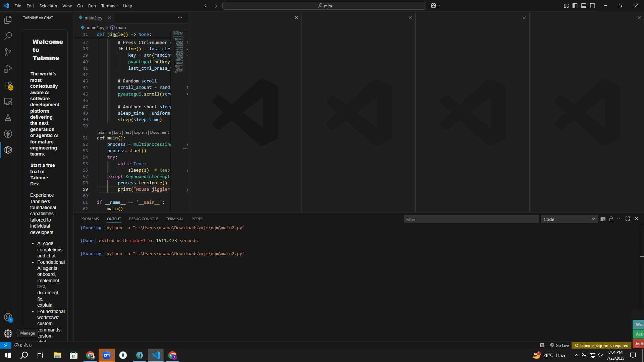Click the Tabnine Test code lens
Viewport: 644px width, 362px height.
click(127, 132)
